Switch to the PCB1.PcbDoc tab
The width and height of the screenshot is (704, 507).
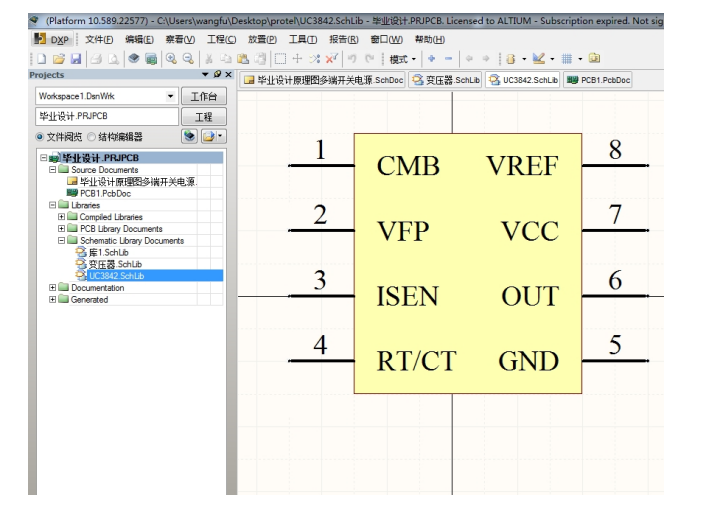[598, 80]
